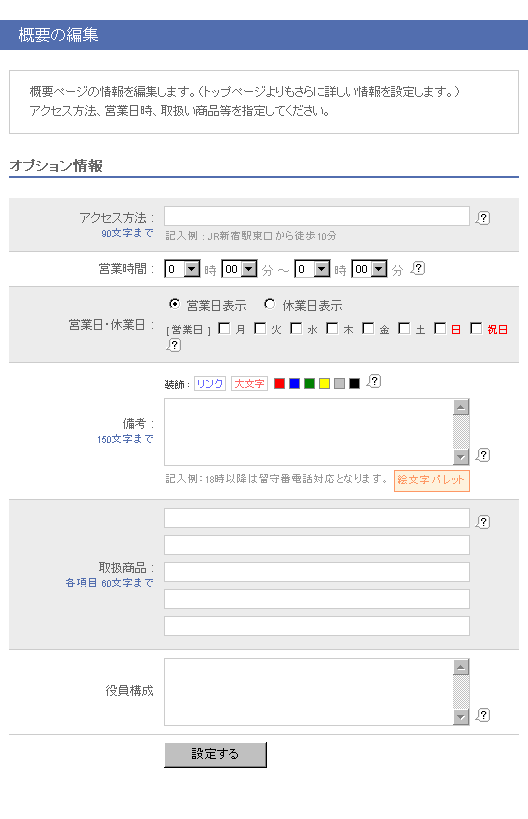Select the 営業日表示 radio button
Image resolution: width=528 pixels, height=819 pixels.
click(174, 303)
